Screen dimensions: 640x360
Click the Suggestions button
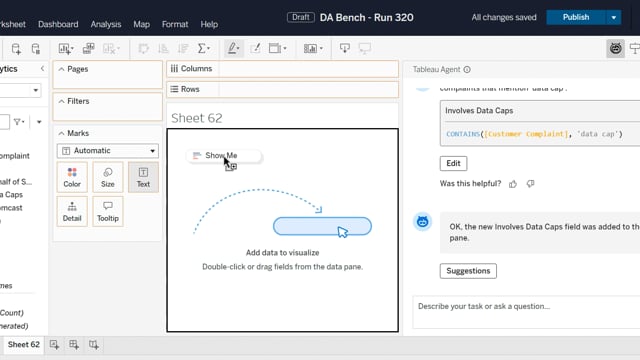[x=468, y=271]
